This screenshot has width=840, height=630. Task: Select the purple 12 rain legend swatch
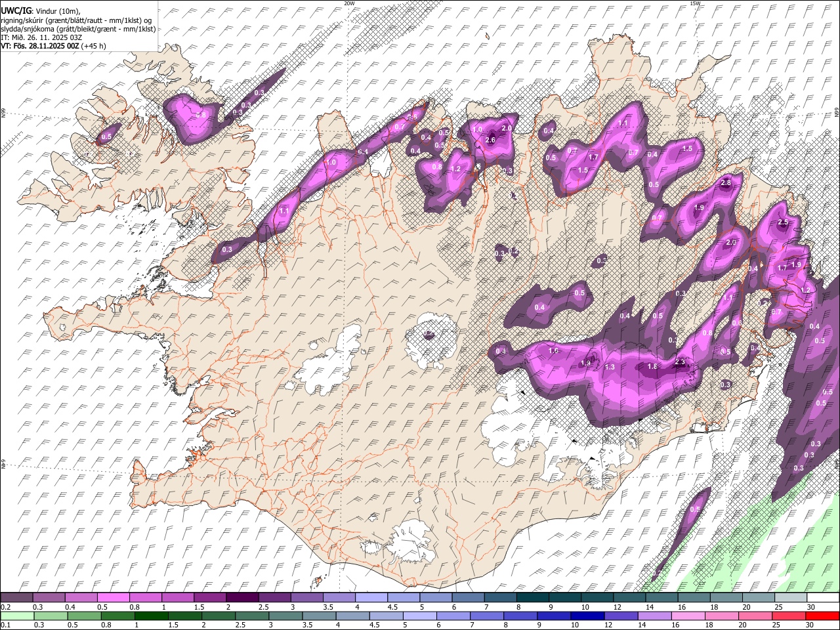coord(621,616)
